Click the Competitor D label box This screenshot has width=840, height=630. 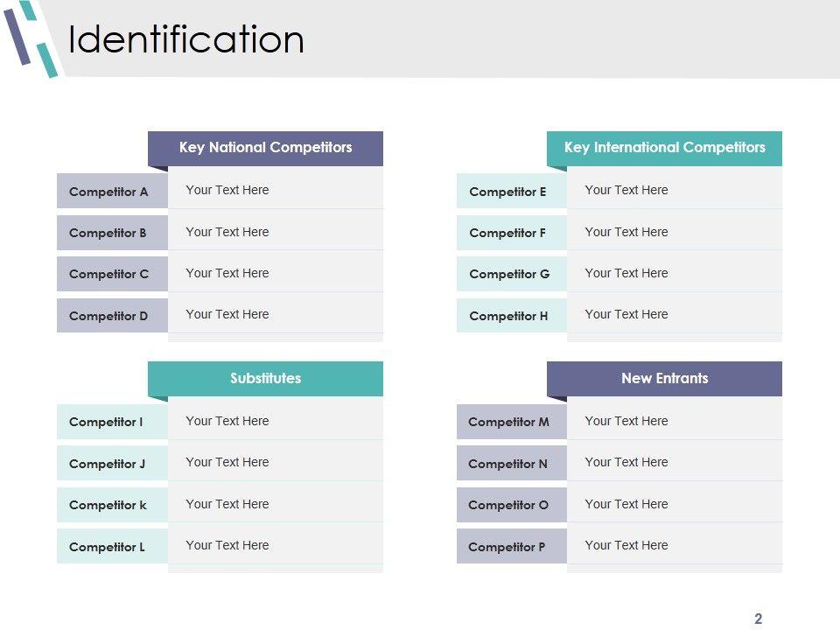(109, 316)
